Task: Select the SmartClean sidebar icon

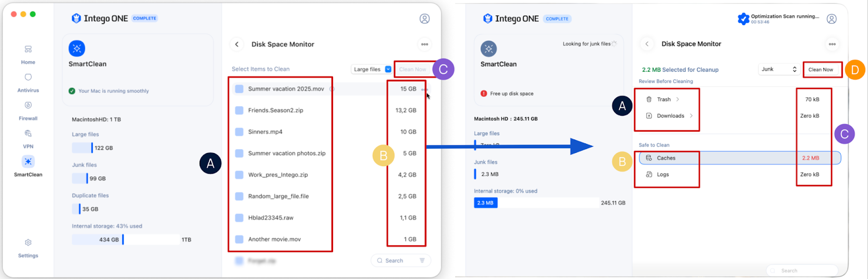Action: pyautogui.click(x=28, y=161)
